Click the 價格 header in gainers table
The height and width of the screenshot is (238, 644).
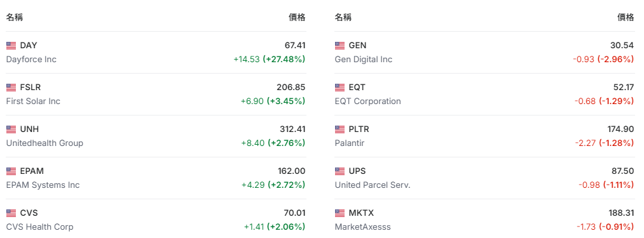click(x=297, y=18)
